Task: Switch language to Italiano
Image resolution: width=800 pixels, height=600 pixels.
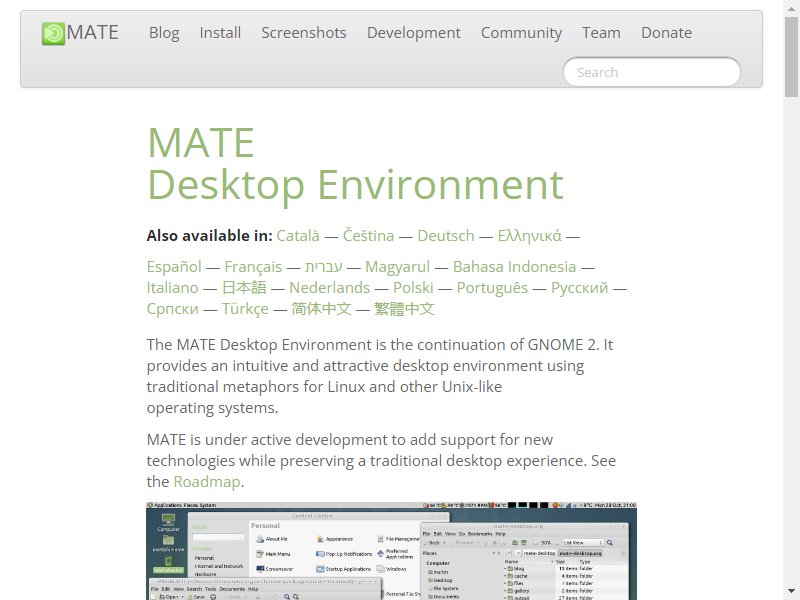Action: pos(172,288)
